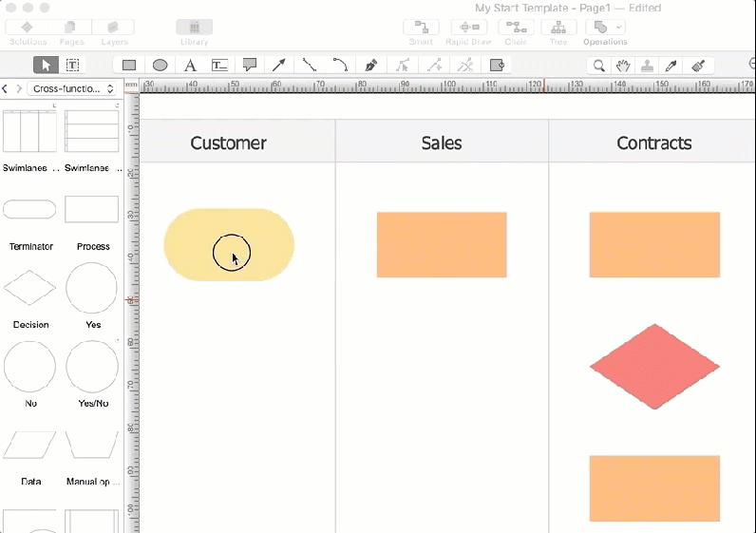
Task: Select the text selection tool
Action: [x=72, y=66]
